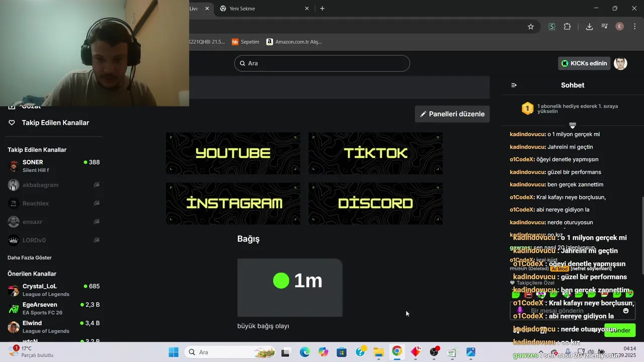Viewport: 644px width, 362px height.
Task: Expand pinned leaderboard chevron below gift message
Action: tap(573, 125)
